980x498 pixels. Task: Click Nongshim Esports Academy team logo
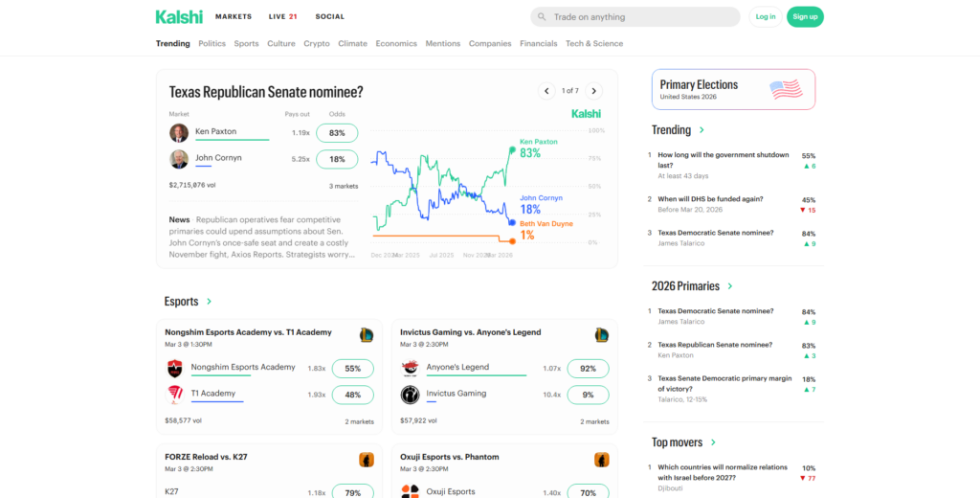coord(174,369)
